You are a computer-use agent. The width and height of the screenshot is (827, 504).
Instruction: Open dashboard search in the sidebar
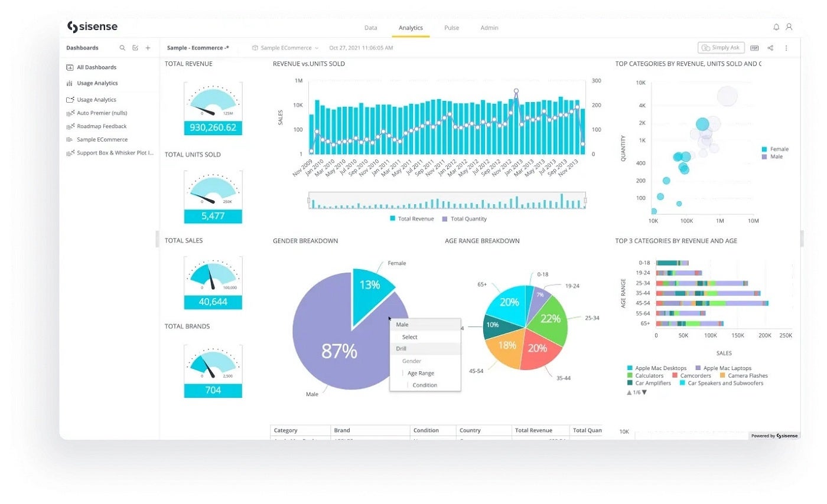click(x=122, y=48)
